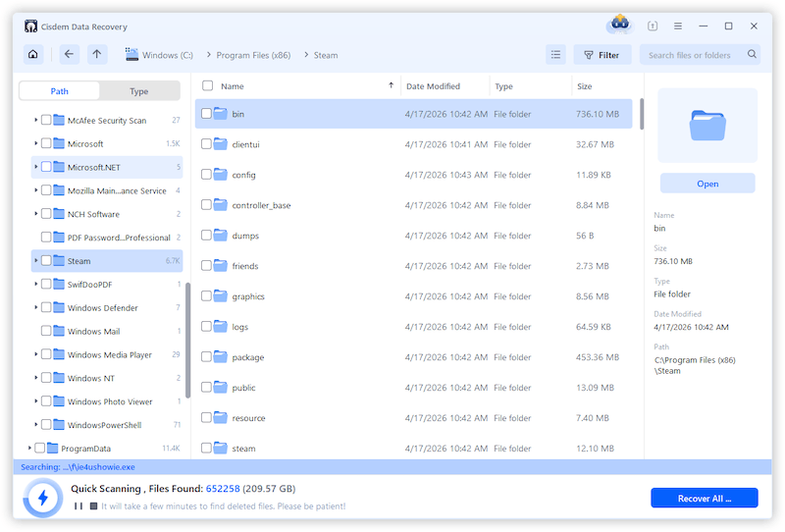Sort by Type column header
Viewport: 785px width, 532px height.
[503, 86]
